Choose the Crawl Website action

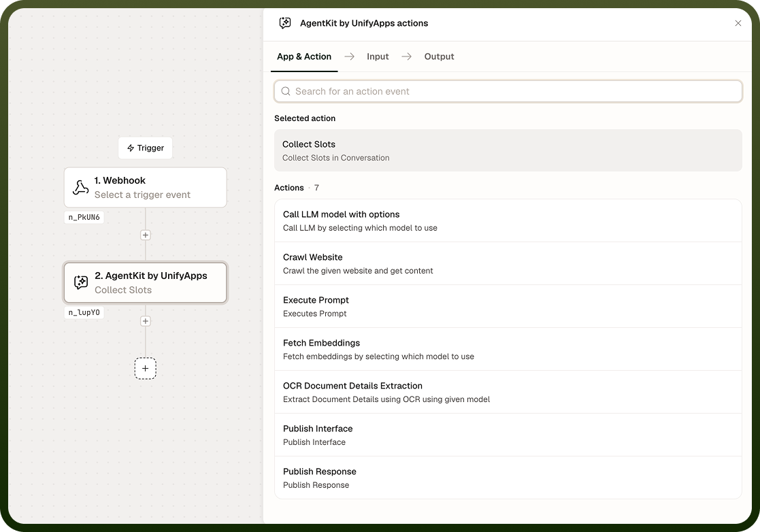click(508, 263)
